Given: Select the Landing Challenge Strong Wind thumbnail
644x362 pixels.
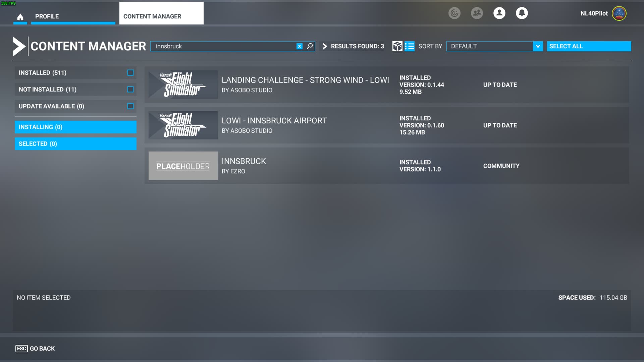Looking at the screenshot, I should click(183, 84).
